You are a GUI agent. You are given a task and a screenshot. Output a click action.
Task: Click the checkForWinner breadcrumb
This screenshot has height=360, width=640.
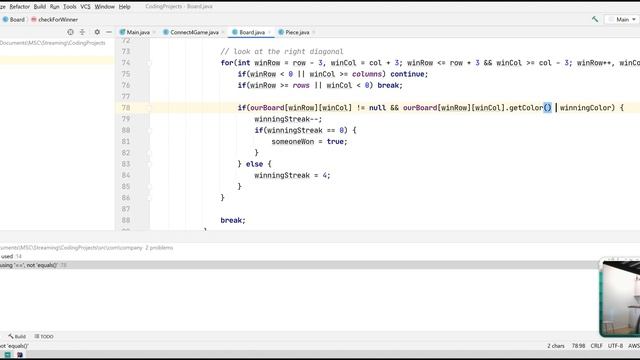click(x=58, y=20)
